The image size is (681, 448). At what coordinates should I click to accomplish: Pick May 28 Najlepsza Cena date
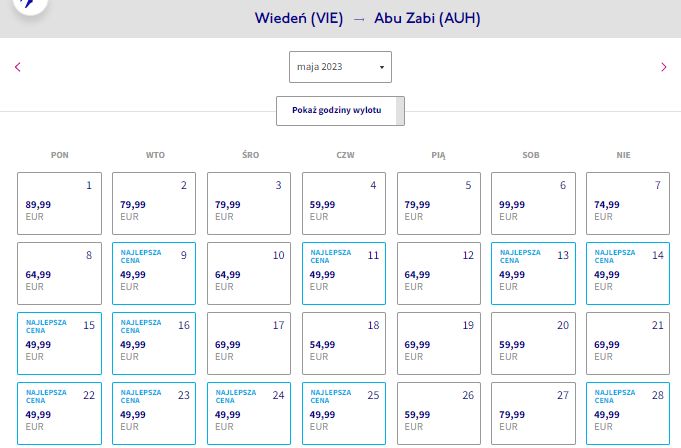pyautogui.click(x=628, y=413)
